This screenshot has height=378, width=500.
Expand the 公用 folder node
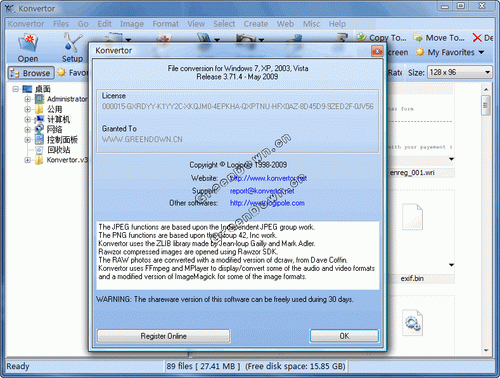coord(27,109)
